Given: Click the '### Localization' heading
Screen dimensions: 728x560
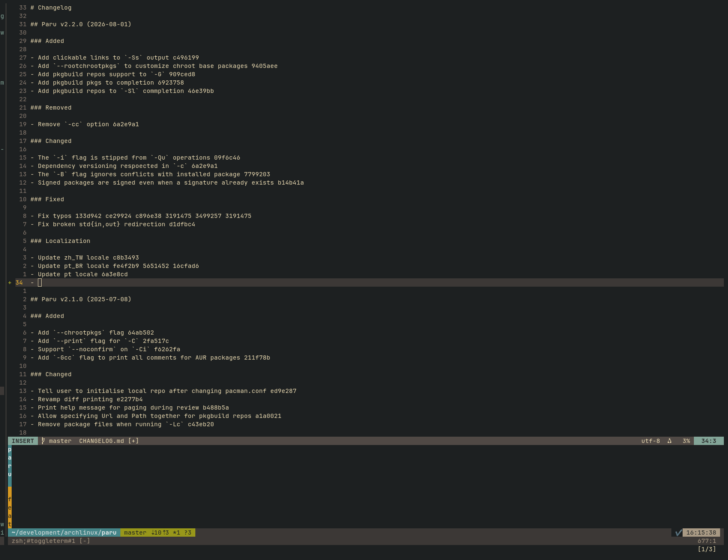Looking at the screenshot, I should [x=60, y=241].
